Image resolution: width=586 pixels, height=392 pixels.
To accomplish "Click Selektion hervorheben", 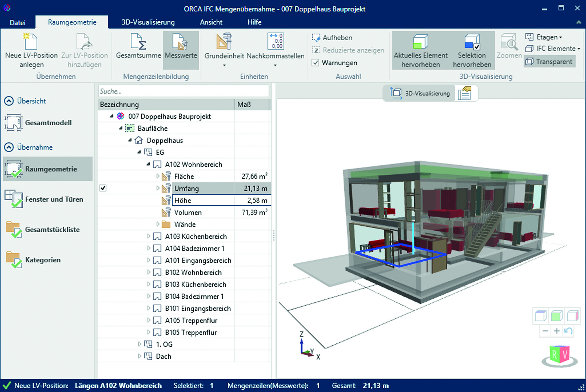I will pyautogui.click(x=472, y=49).
